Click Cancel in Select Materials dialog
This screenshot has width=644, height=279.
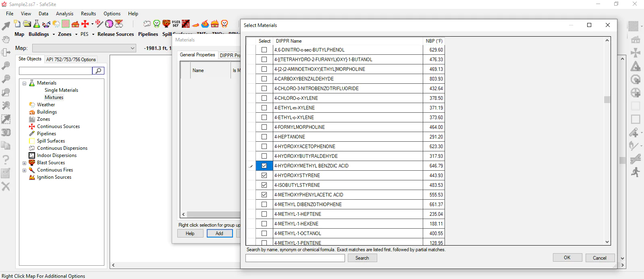pyautogui.click(x=600, y=258)
